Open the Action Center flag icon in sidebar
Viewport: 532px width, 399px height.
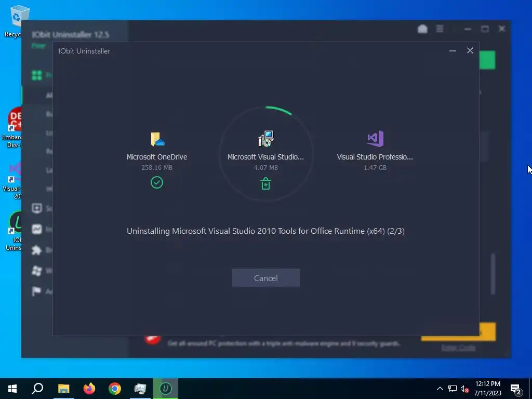click(x=36, y=291)
